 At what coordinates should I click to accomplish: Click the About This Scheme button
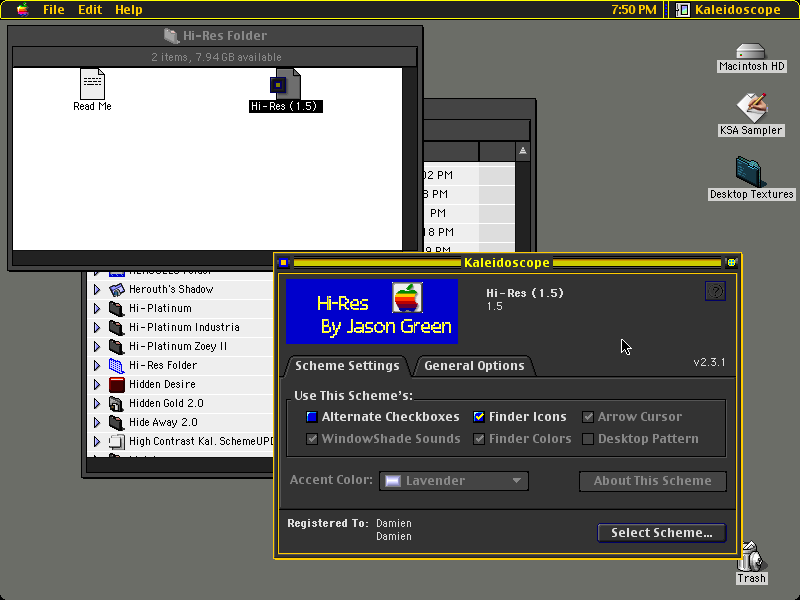653,481
